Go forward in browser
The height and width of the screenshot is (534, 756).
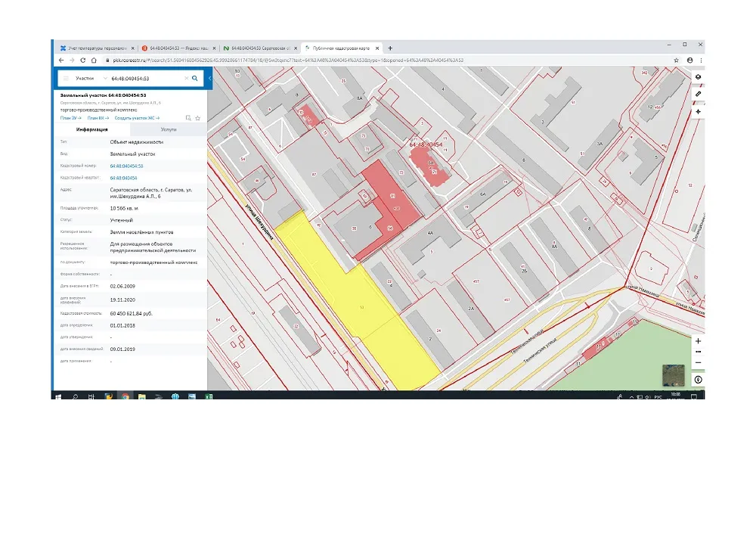(x=72, y=61)
